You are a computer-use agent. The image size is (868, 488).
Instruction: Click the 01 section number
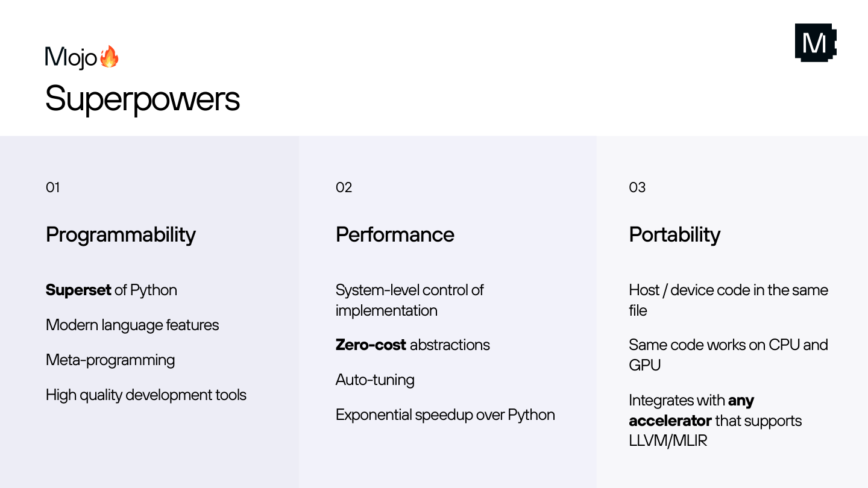[x=53, y=187]
